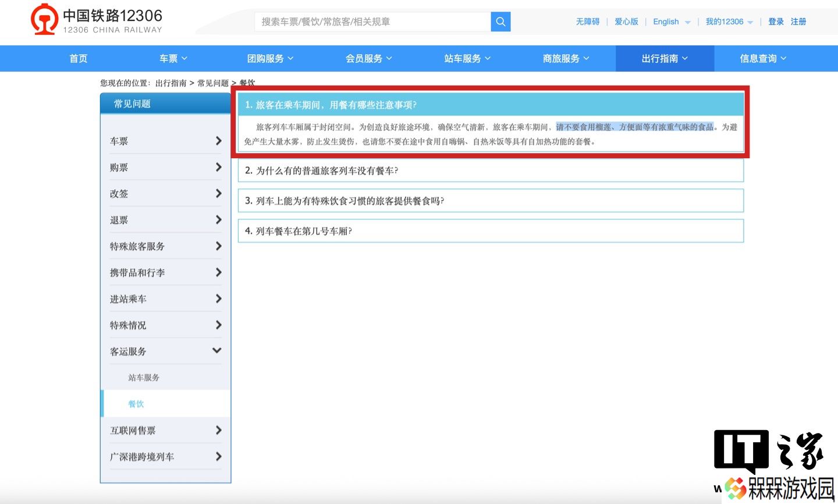
Task: Expand the 购票 sidebar category
Action: pyautogui.click(x=166, y=167)
